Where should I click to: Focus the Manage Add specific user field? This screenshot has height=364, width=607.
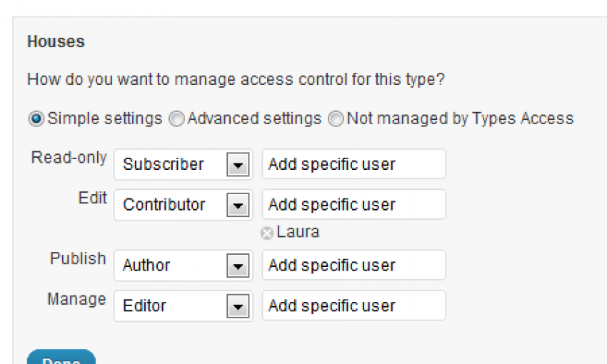tap(353, 305)
